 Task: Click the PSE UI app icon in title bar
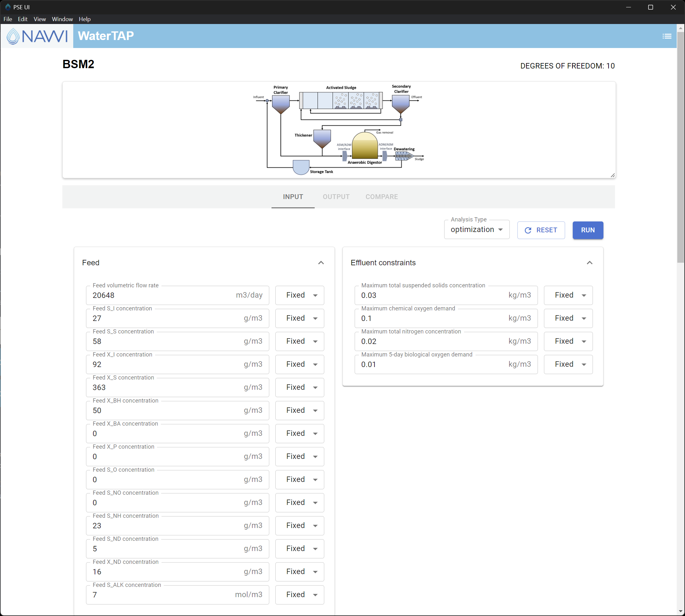point(8,7)
